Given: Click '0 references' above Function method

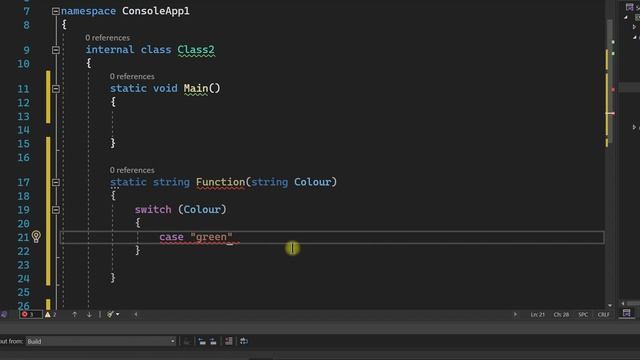Looking at the screenshot, I should tap(132, 170).
